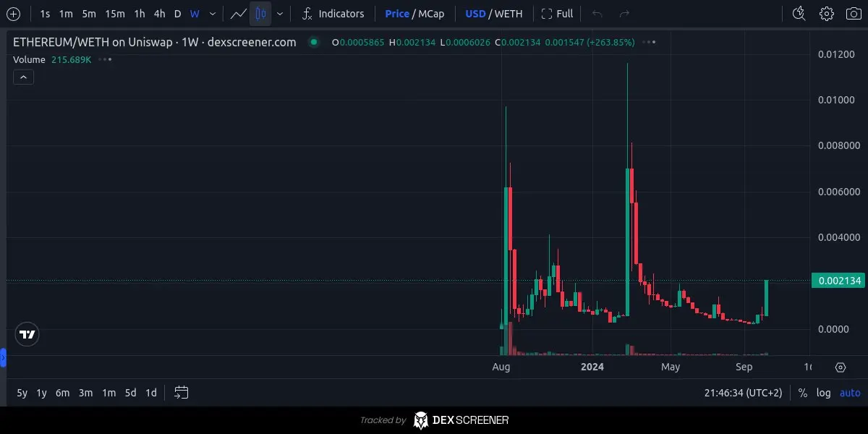
Task: Set range to 3m
Action: click(x=85, y=393)
